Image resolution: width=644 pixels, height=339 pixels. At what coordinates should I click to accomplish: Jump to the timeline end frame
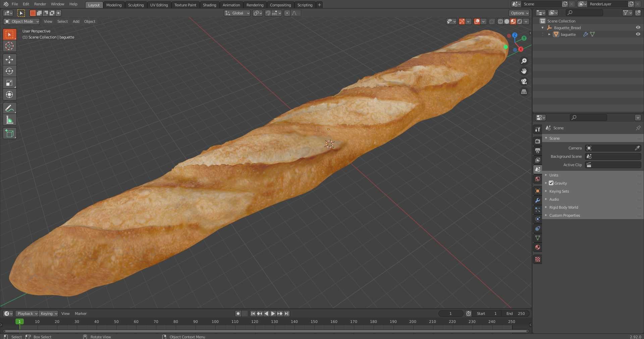[286, 314]
